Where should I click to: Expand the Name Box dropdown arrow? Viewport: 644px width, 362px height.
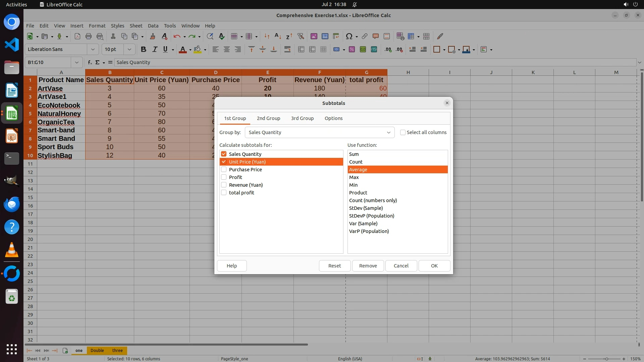[77, 62]
